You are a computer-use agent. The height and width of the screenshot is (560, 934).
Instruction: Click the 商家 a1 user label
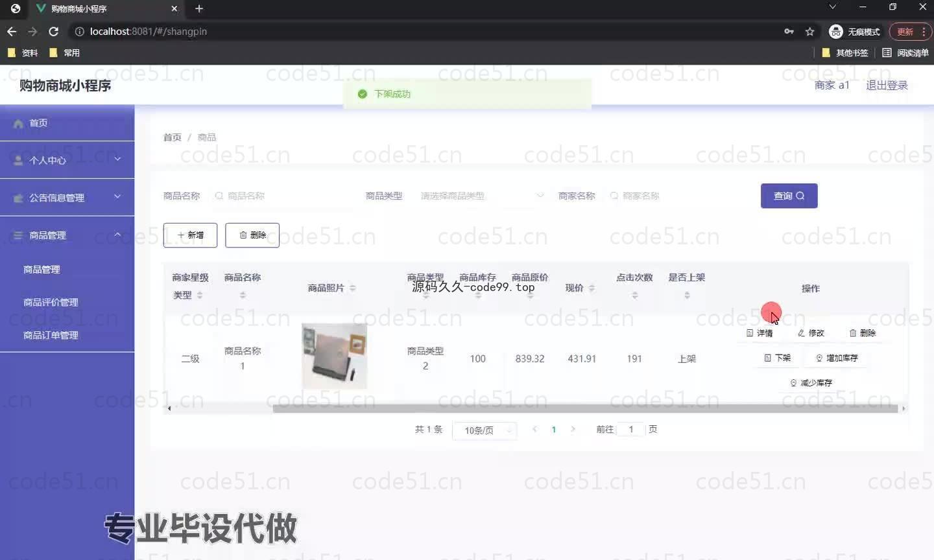point(832,85)
